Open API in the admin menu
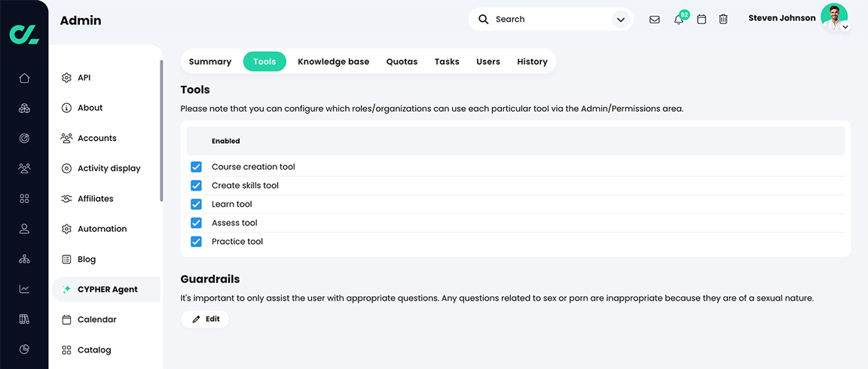 tap(105, 78)
